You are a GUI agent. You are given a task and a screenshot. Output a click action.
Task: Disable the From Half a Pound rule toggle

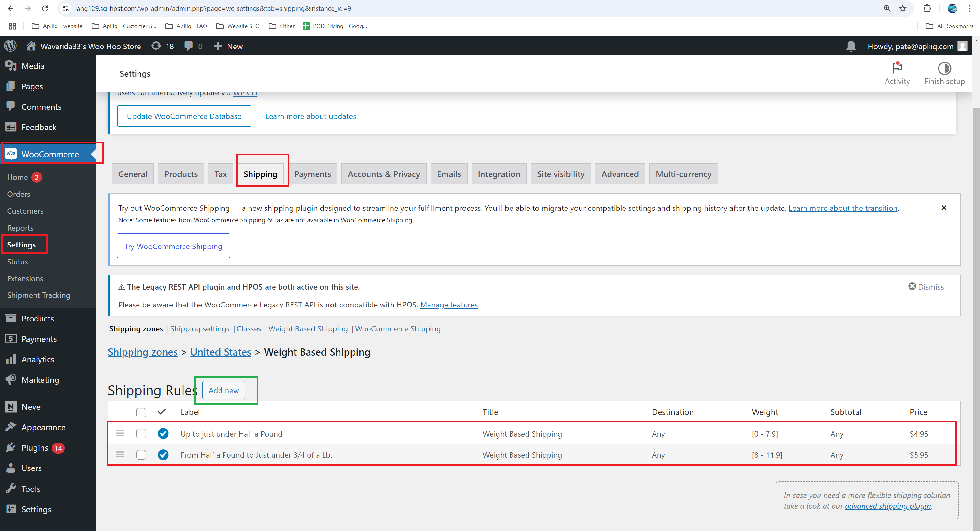coord(163,454)
